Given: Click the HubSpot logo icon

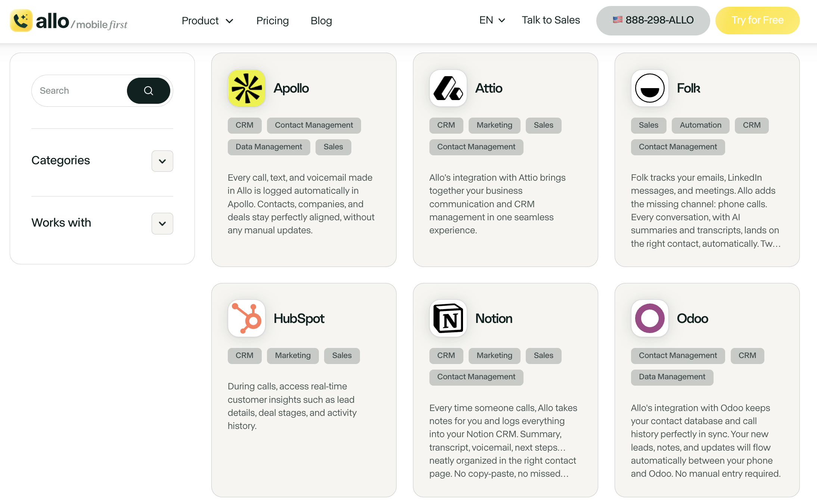Looking at the screenshot, I should [x=246, y=318].
